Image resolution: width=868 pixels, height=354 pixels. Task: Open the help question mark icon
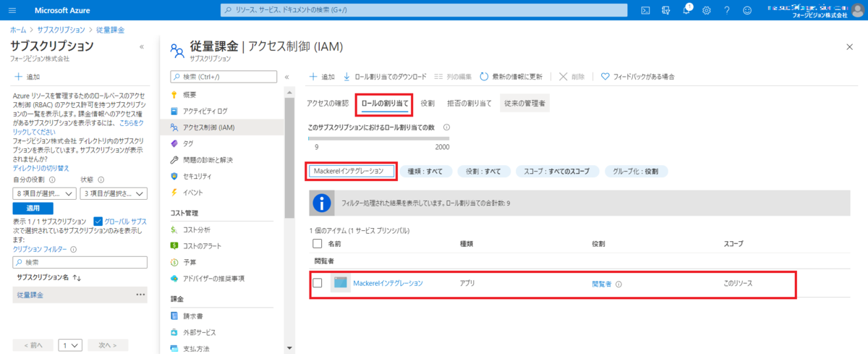point(727,10)
